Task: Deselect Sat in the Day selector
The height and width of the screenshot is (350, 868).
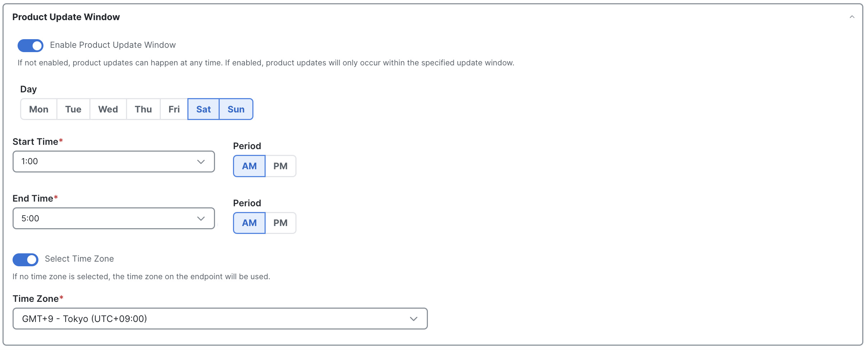Action: tap(204, 109)
